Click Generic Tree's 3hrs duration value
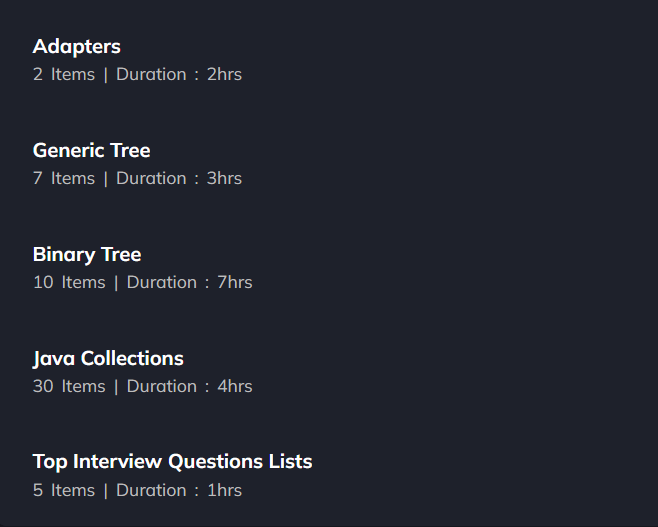 [225, 178]
